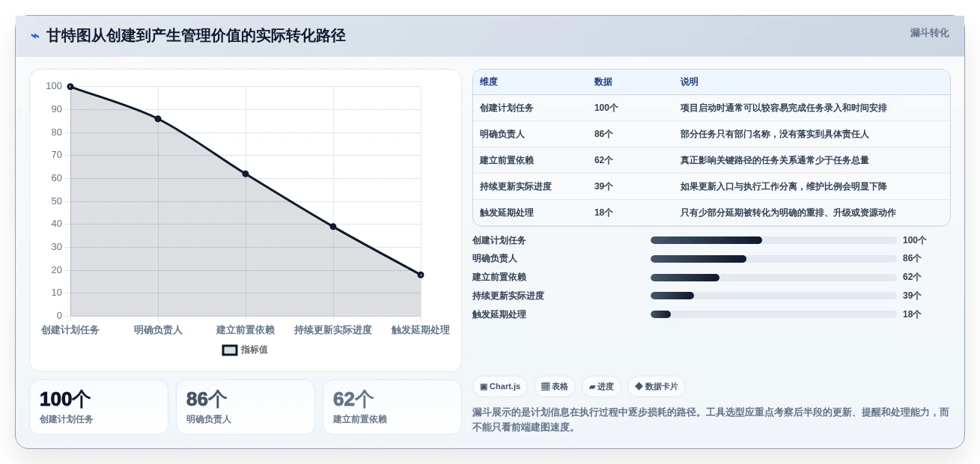Click x-axis label 持续更新实际进度 under chart
This screenshot has width=980, height=464.
(x=333, y=330)
